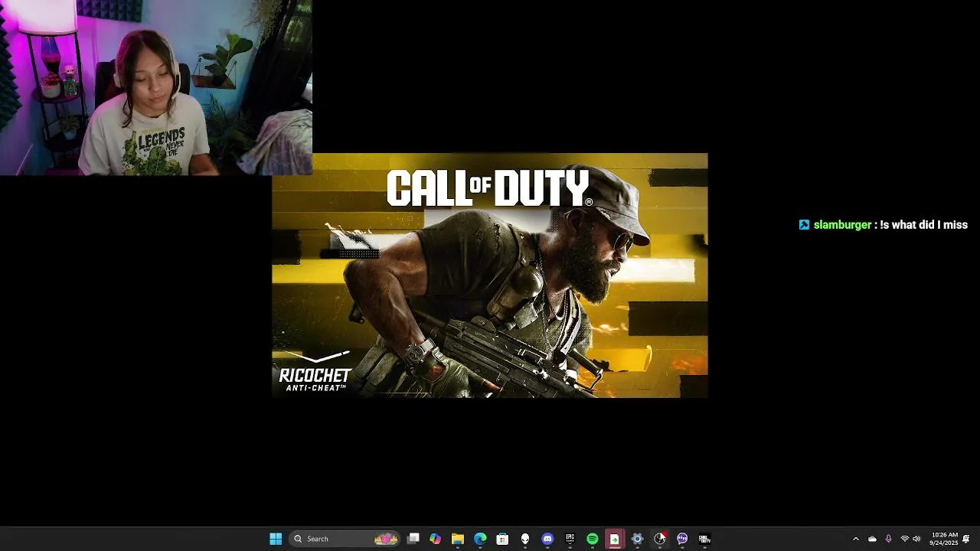Expand the hidden system tray icons

point(856,539)
